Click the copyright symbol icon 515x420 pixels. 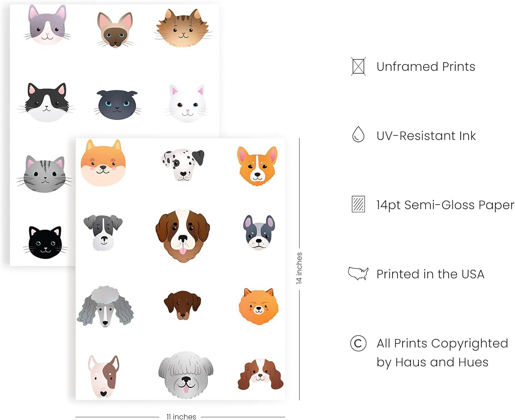[x=358, y=343]
